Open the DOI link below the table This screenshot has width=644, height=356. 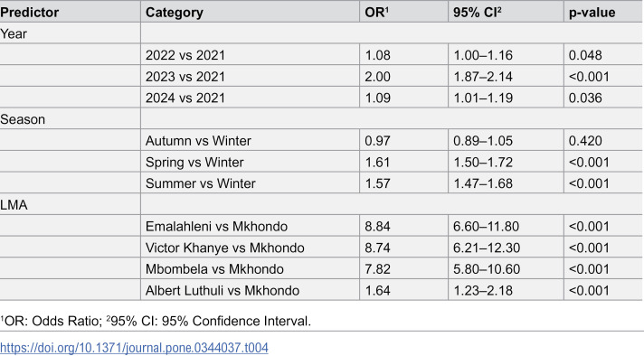134,348
